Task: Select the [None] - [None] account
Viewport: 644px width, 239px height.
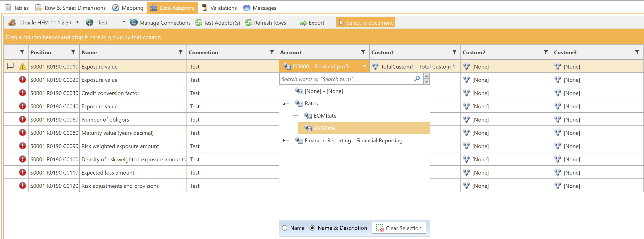Action: [323, 91]
